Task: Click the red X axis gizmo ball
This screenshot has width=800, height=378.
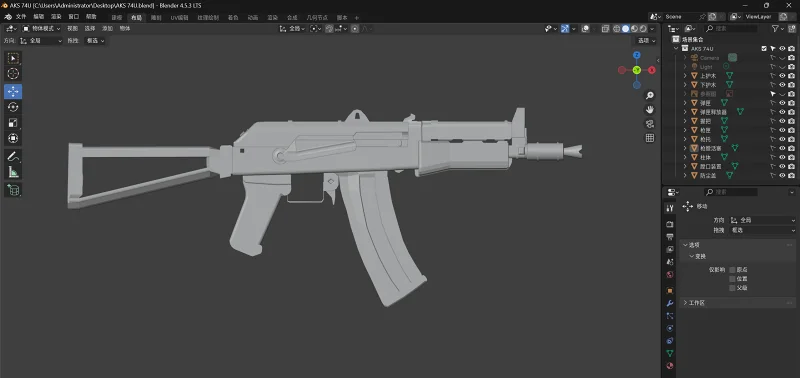Action: [652, 70]
